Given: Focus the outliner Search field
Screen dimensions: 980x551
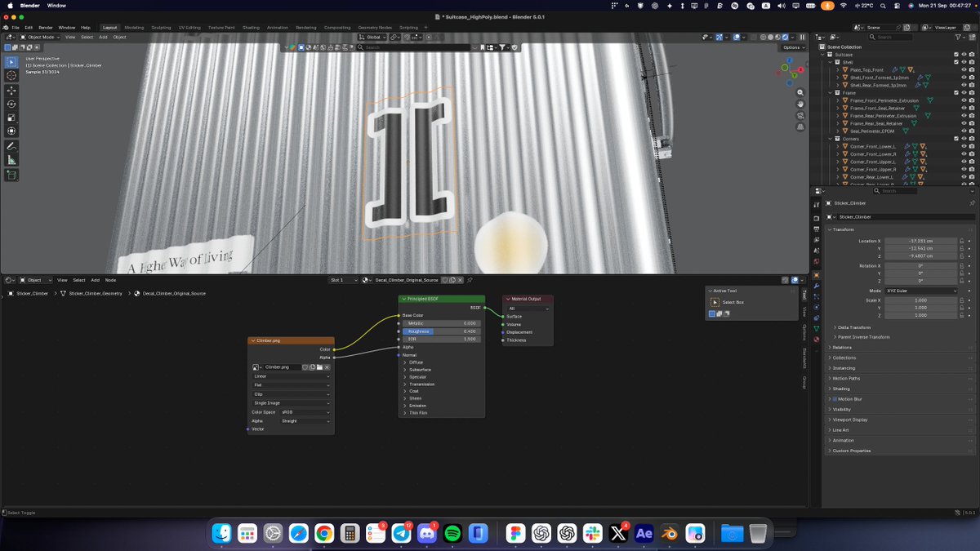Looking at the screenshot, I should pos(891,37).
